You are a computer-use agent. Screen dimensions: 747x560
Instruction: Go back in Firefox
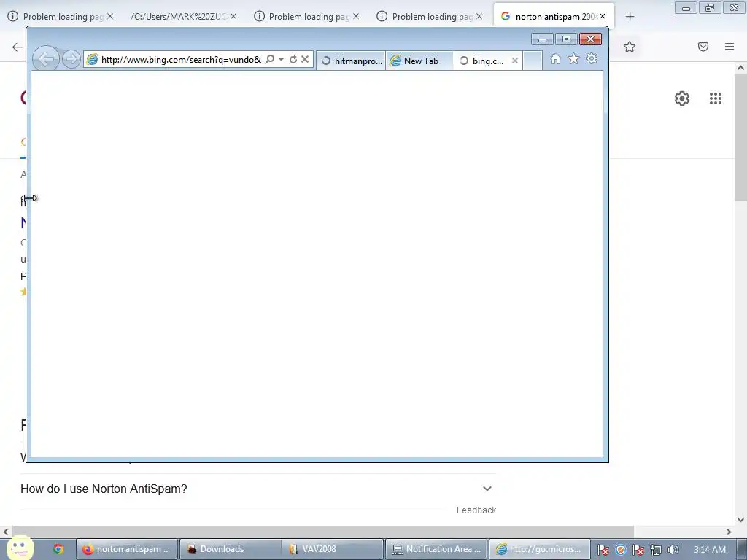tap(18, 47)
